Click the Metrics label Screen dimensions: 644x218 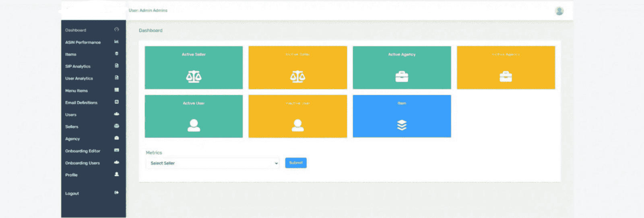[154, 153]
